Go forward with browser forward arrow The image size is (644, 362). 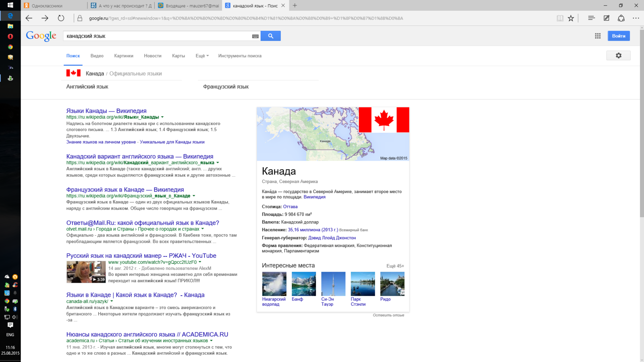[45, 18]
